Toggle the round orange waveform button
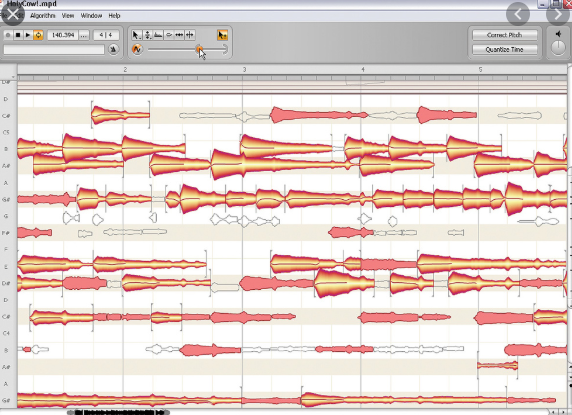The width and height of the screenshot is (572, 415). click(137, 49)
